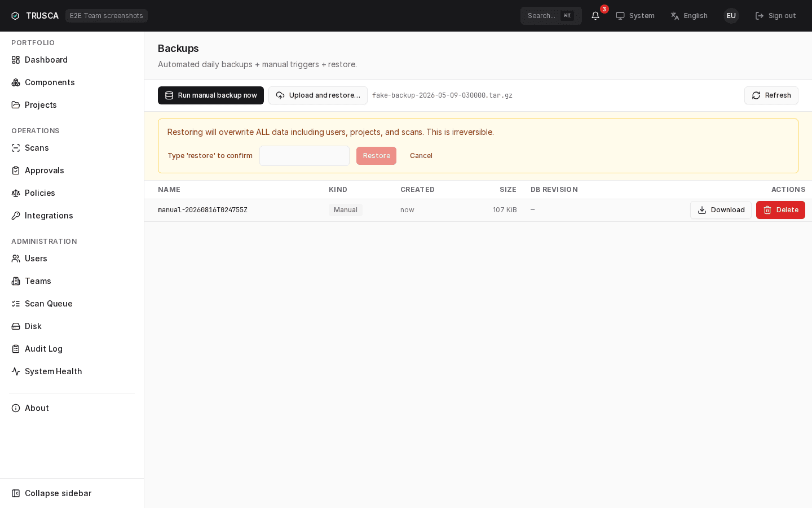812x508 pixels.
Task: Click the Scans icon in sidebar
Action: click(x=16, y=148)
